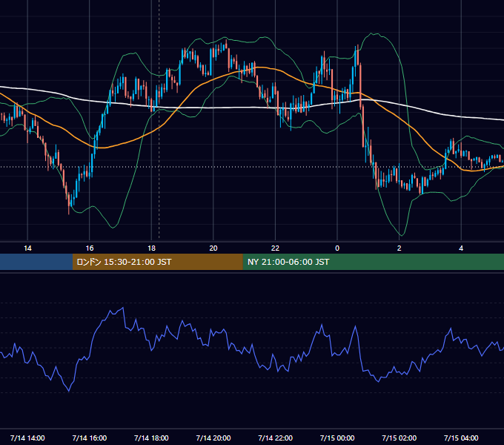Click hour label 16 on price chart axis
Screen dimensions: 504x445
coord(90,248)
